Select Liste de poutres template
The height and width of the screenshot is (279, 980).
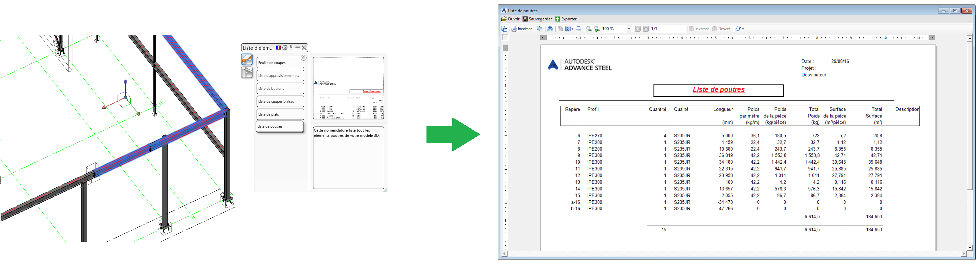click(x=280, y=126)
